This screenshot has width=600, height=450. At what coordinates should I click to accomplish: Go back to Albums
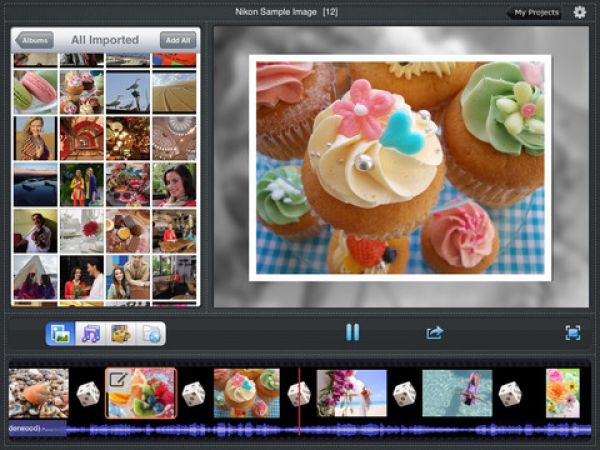click(x=34, y=41)
